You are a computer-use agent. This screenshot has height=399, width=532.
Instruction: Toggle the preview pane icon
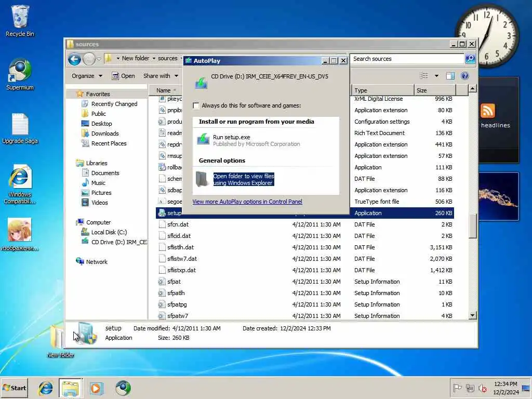pos(450,76)
